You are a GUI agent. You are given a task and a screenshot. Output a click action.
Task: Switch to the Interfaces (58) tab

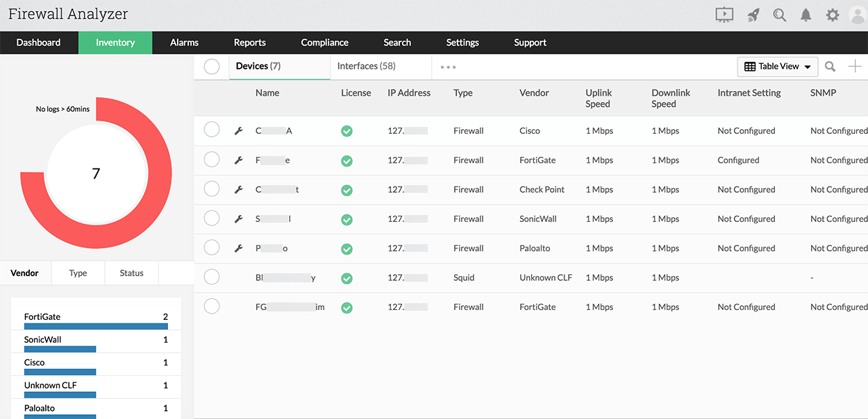(x=366, y=65)
